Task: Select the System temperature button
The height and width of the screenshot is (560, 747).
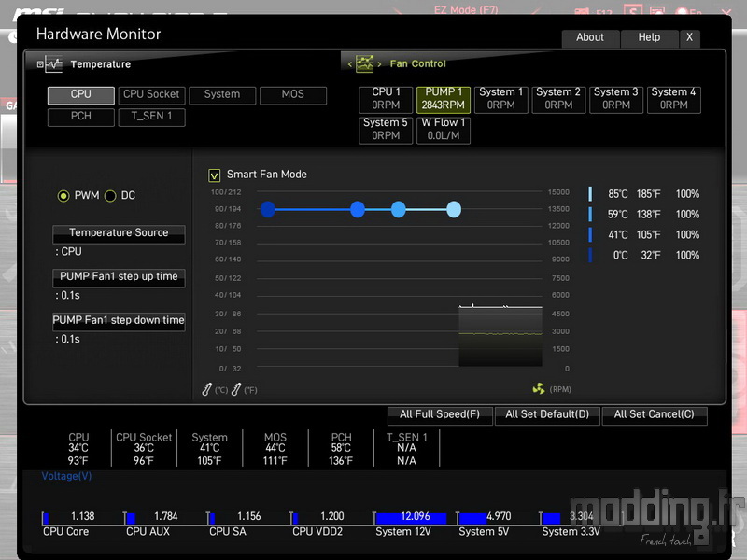Action: [x=222, y=95]
